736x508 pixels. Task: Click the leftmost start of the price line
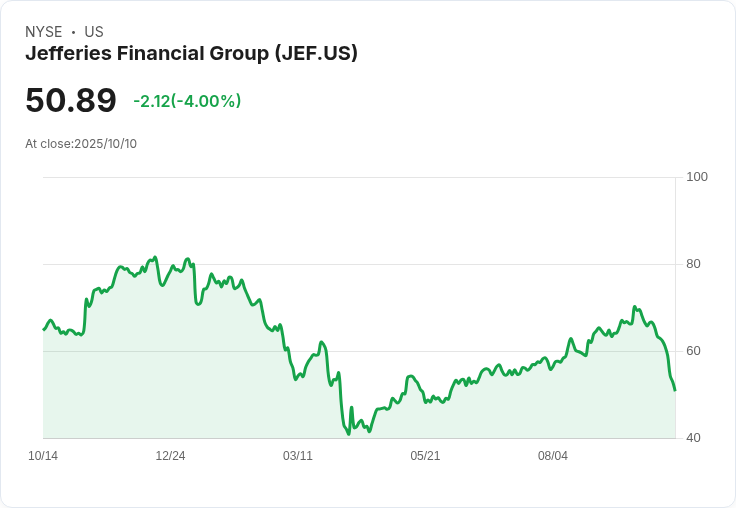[x=44, y=329]
